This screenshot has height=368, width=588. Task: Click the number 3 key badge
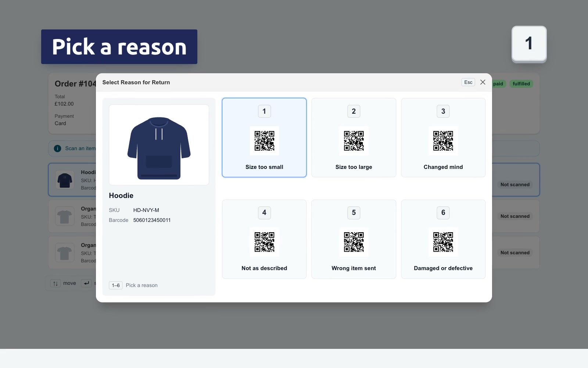click(443, 111)
